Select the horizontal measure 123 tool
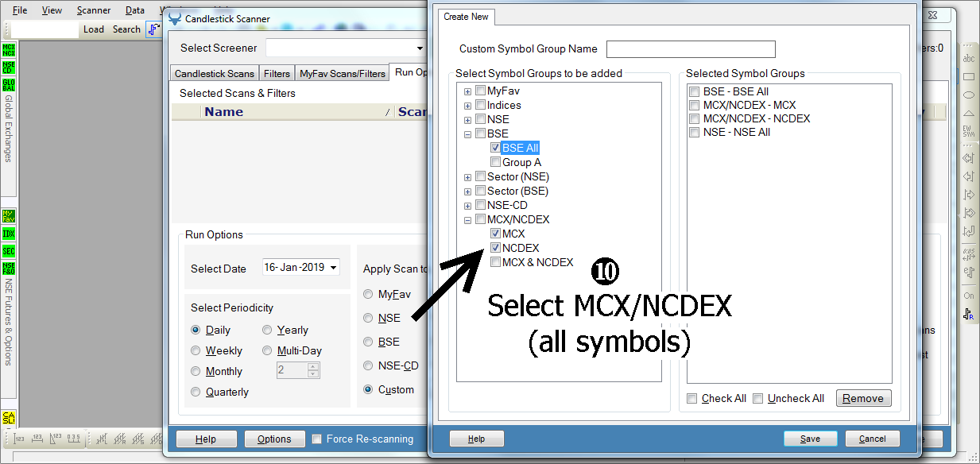980x464 pixels. coord(37,438)
